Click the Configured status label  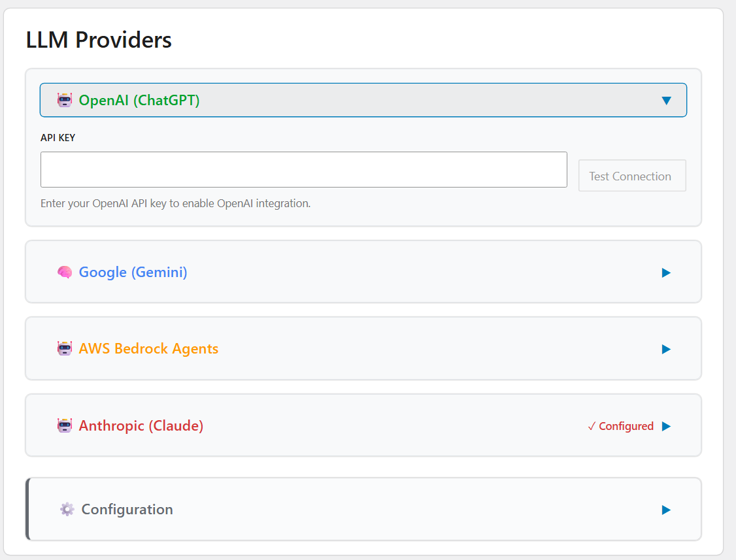click(x=620, y=426)
